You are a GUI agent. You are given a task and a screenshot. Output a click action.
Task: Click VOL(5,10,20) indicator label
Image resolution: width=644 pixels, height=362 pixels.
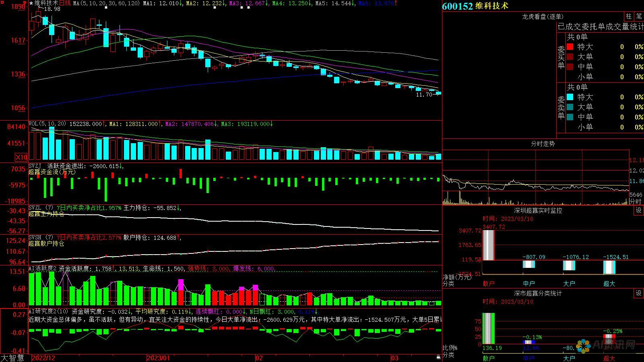tap(47, 124)
